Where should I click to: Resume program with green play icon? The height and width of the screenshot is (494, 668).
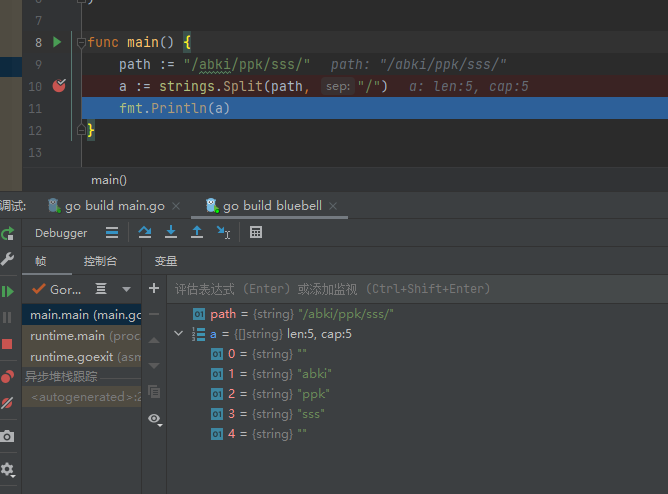click(8, 292)
